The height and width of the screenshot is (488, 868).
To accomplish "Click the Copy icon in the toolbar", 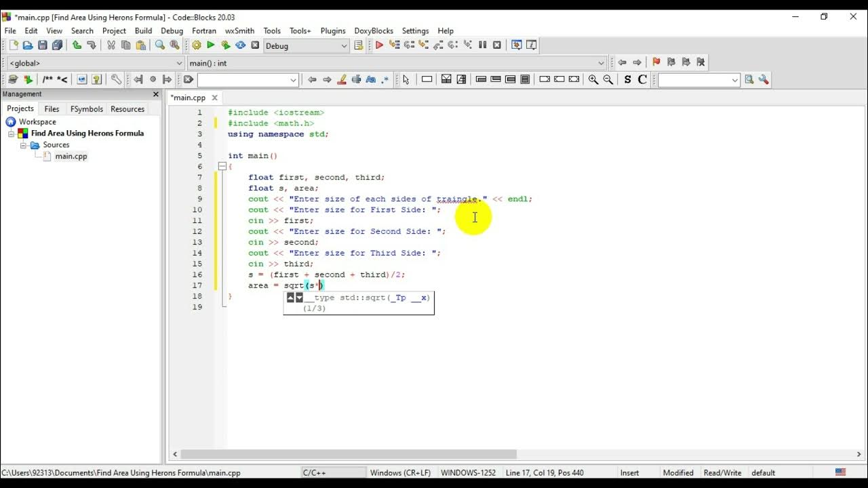I will (125, 45).
